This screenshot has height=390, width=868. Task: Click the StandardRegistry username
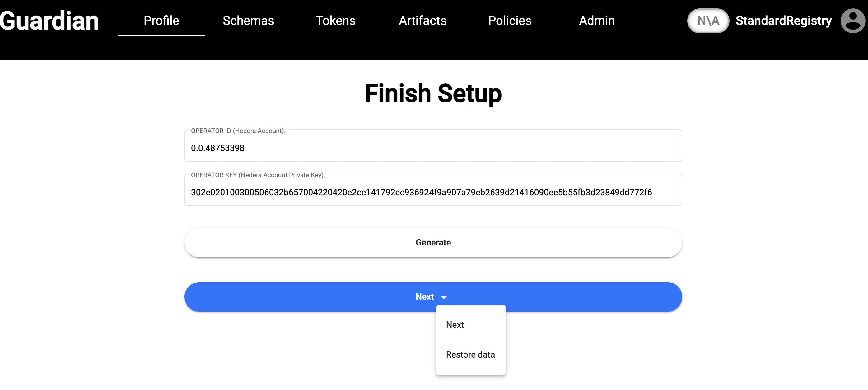(783, 21)
